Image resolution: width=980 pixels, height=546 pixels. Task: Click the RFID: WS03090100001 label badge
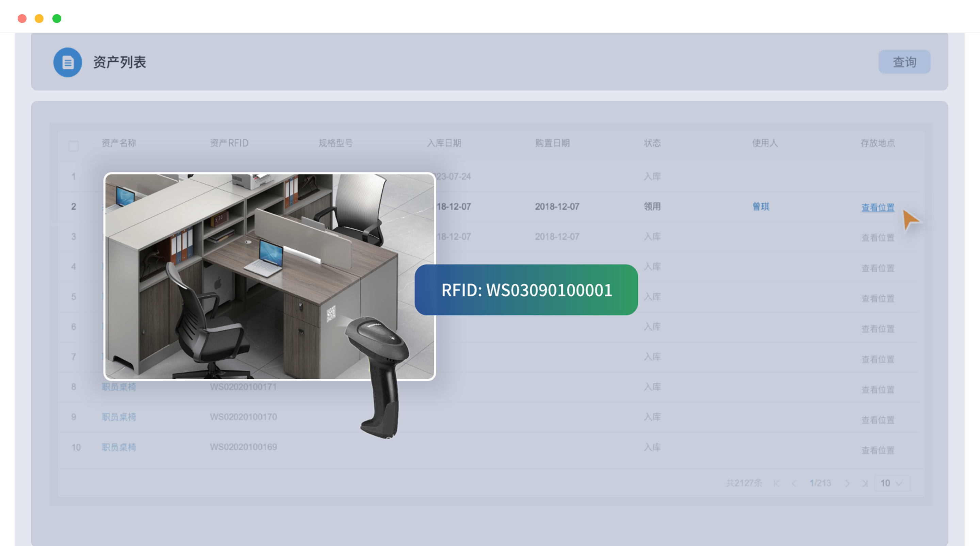coord(526,290)
